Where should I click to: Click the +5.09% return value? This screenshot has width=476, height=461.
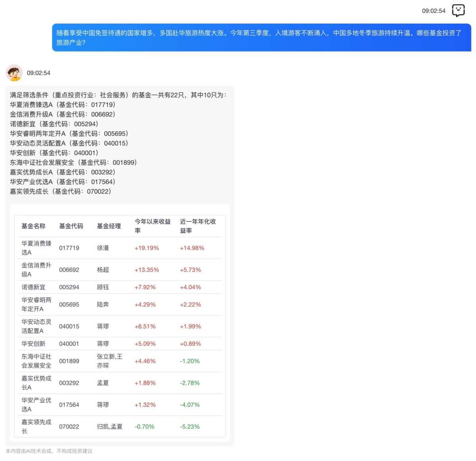pos(145,344)
